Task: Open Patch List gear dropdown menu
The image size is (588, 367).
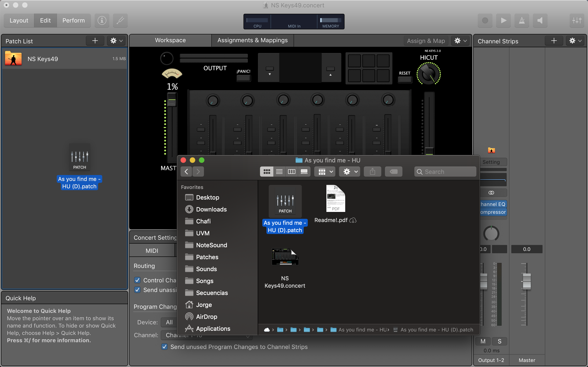Action: click(116, 41)
